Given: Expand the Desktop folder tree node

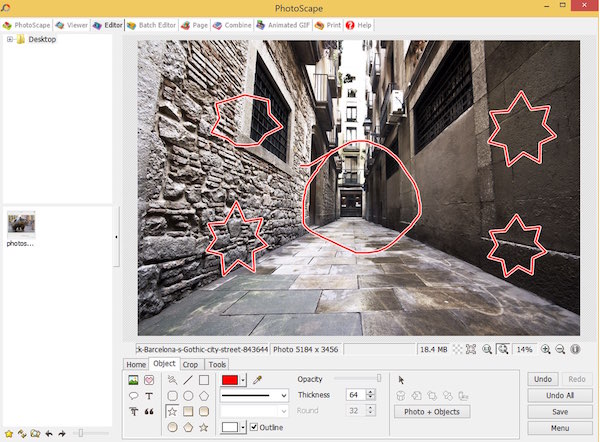Looking at the screenshot, I should point(10,40).
